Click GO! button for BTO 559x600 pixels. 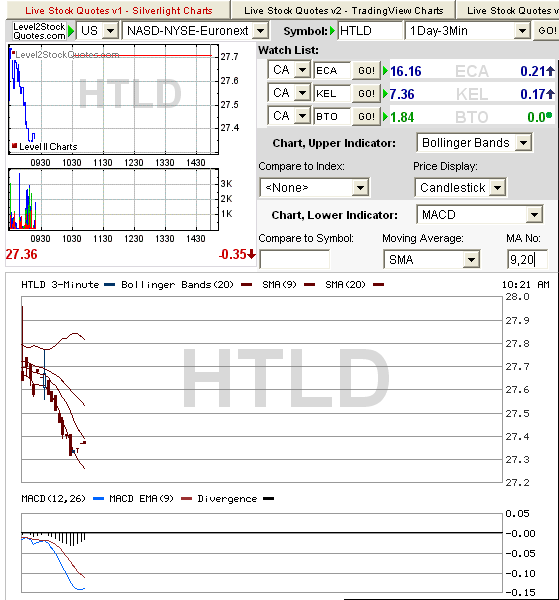[366, 117]
